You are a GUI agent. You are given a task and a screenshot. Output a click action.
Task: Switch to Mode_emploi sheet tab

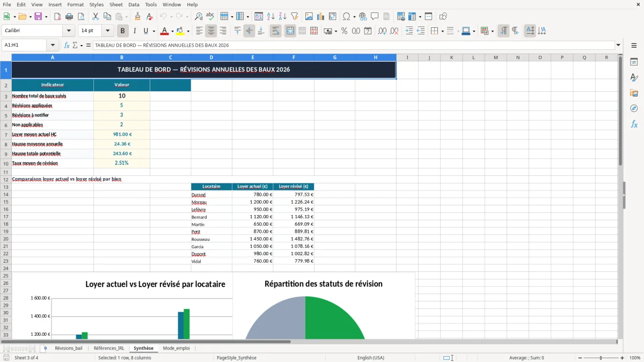[176, 348]
